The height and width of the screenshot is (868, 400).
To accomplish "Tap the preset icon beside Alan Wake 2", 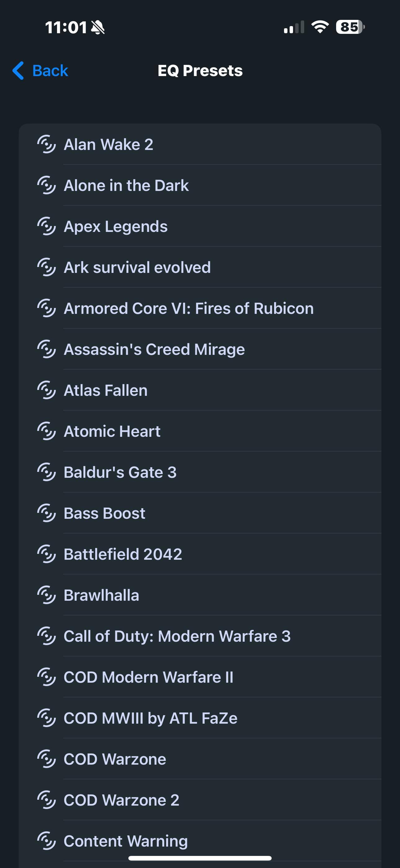I will [46, 144].
